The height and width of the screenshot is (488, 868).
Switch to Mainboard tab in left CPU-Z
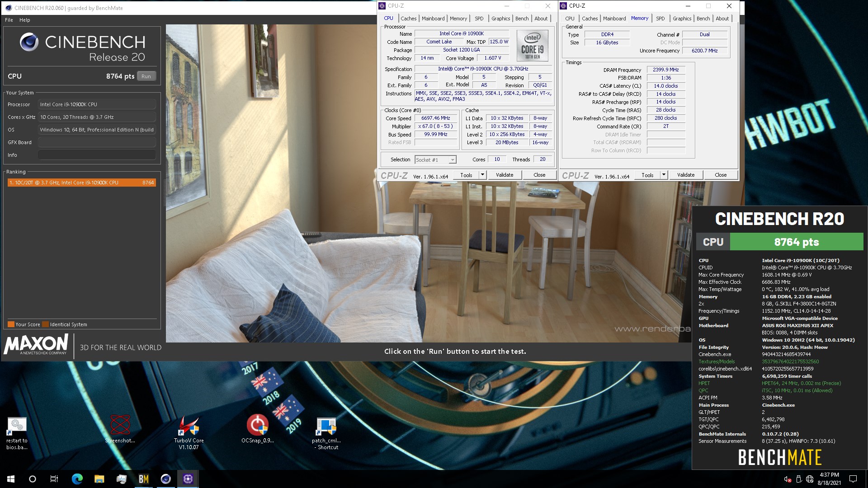tap(433, 19)
